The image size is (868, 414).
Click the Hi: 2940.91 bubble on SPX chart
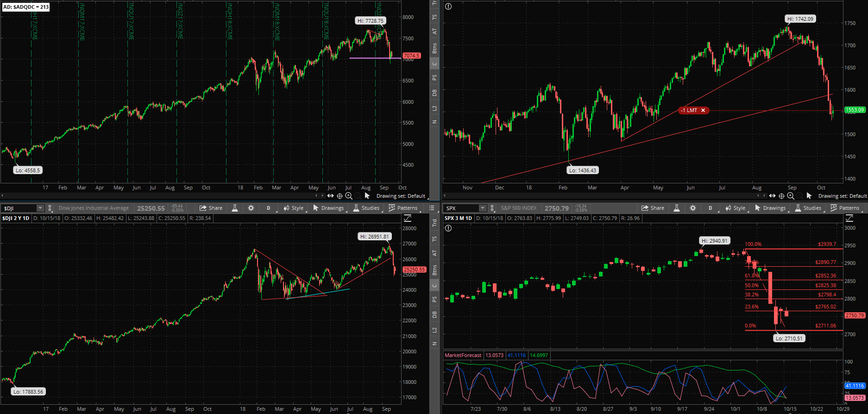[715, 241]
